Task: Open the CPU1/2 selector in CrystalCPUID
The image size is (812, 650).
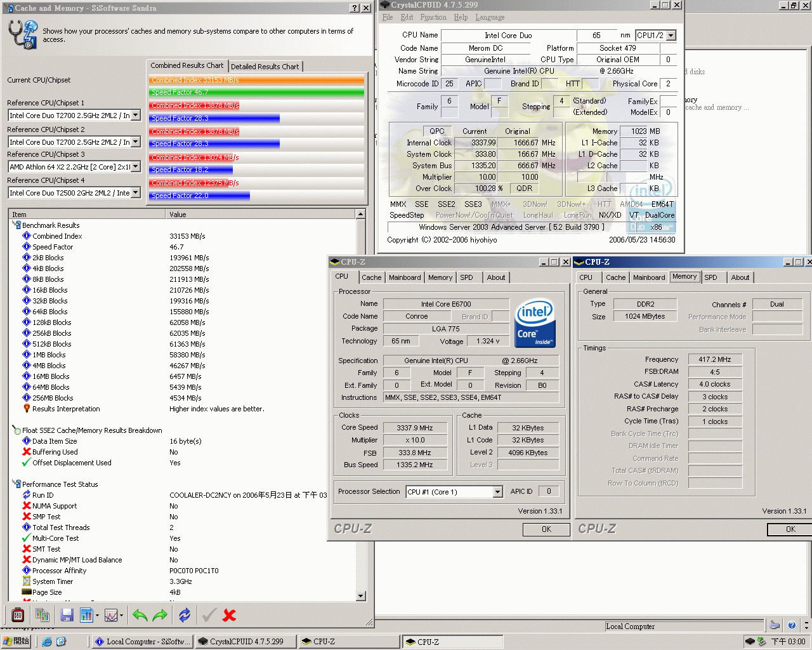Action: tap(671, 36)
